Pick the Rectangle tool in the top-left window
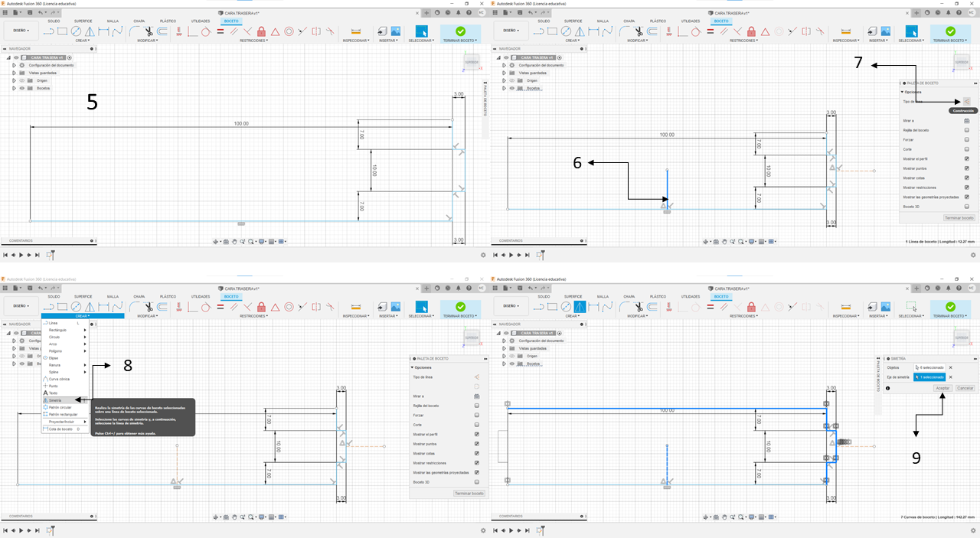The image size is (980, 551). [x=63, y=31]
